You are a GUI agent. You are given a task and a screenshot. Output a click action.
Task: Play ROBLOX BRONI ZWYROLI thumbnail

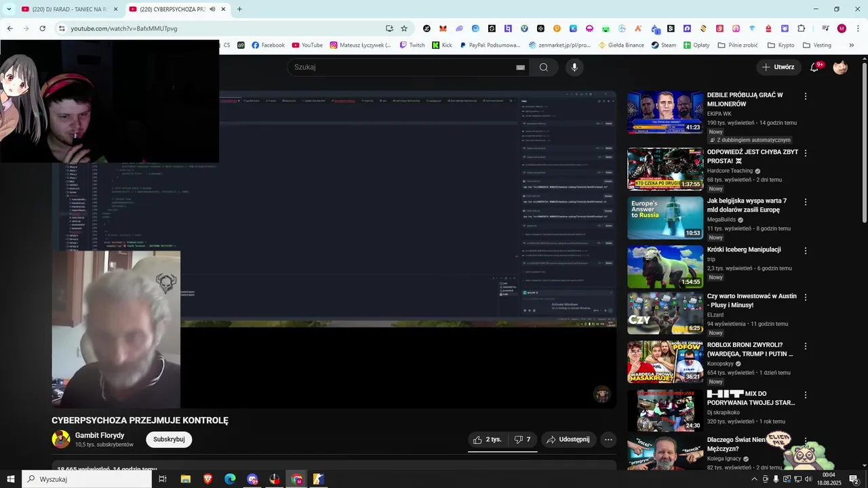coord(665,362)
